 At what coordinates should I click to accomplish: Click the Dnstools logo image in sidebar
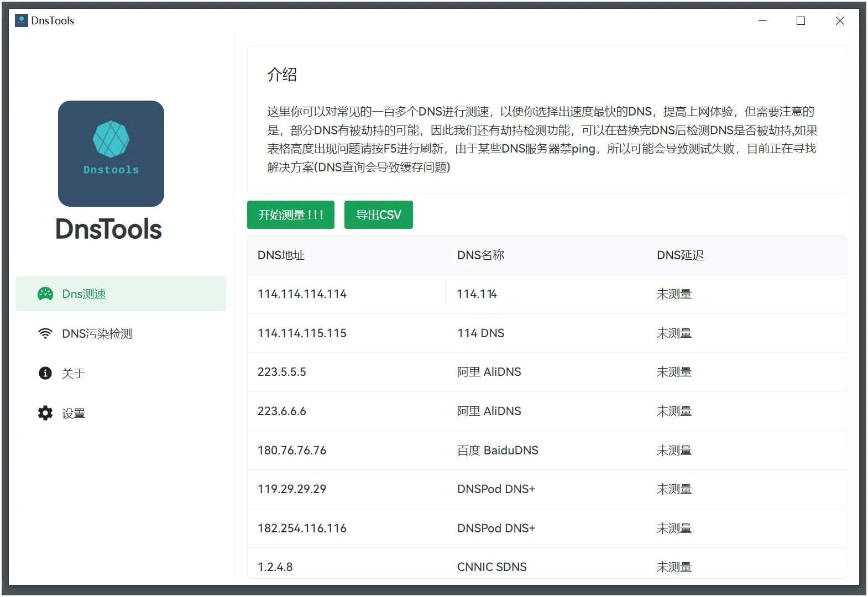click(x=111, y=154)
